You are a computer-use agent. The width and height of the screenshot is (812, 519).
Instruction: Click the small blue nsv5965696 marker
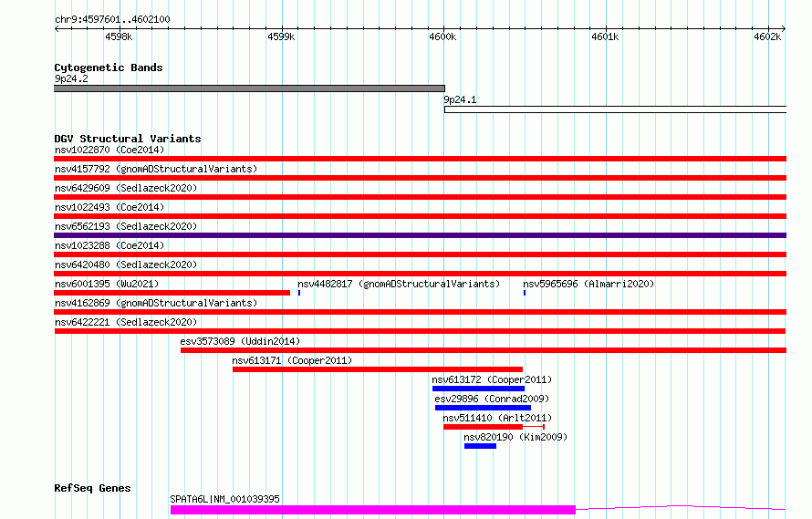tap(525, 293)
